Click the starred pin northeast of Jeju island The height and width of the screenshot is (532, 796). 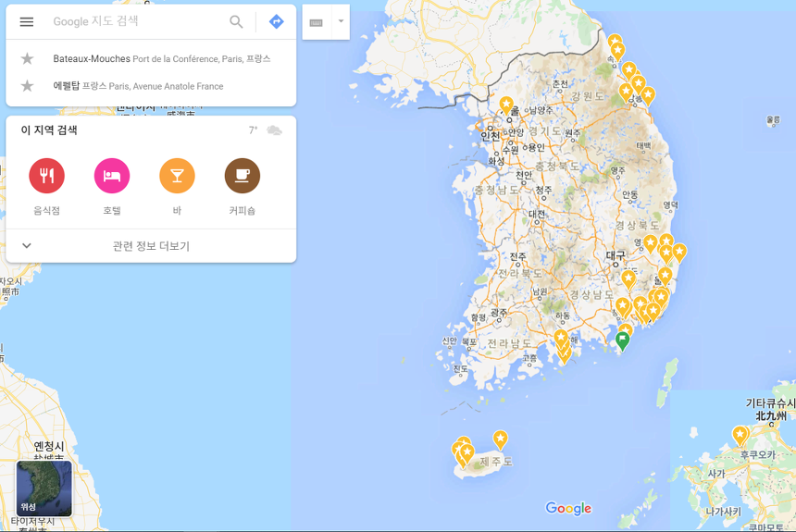(x=500, y=439)
